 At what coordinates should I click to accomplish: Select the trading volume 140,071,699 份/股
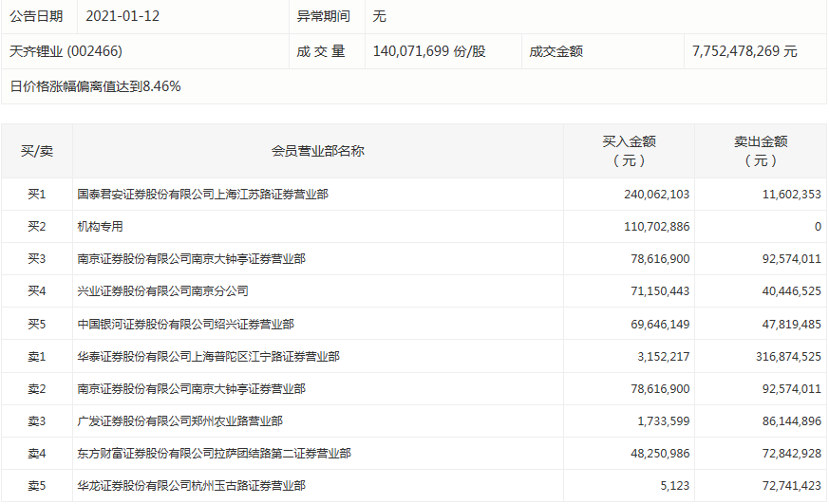429,51
